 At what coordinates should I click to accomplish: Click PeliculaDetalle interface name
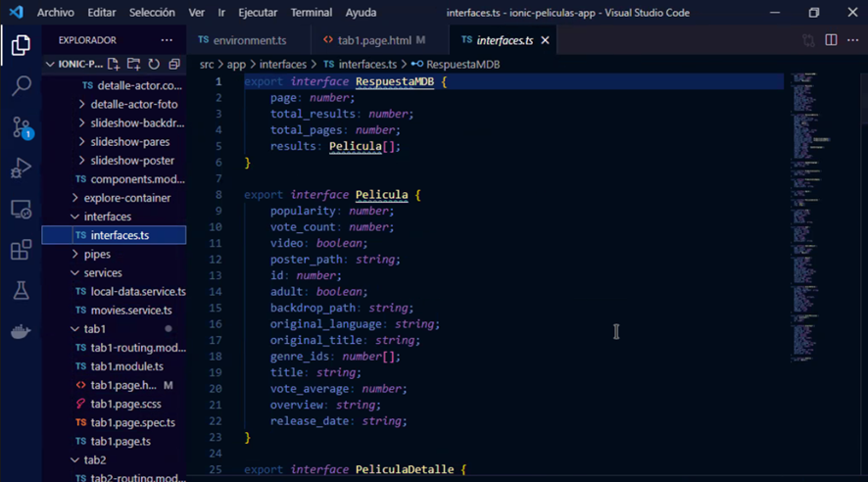tap(405, 469)
